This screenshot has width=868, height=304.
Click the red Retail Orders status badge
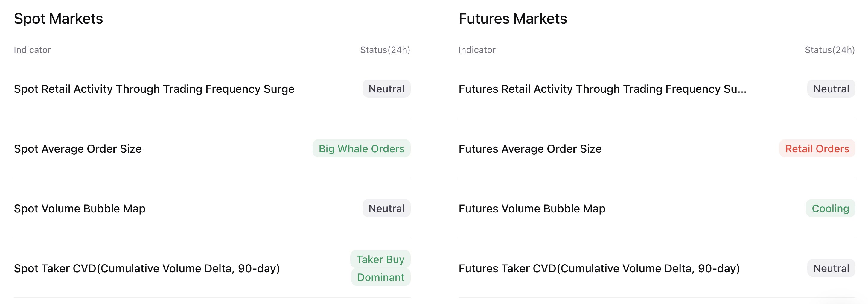(817, 149)
